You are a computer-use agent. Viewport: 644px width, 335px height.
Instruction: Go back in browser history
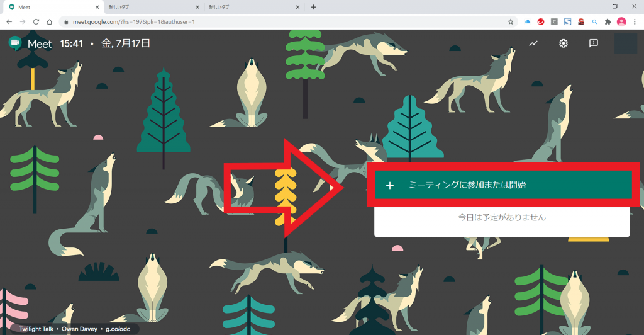[x=9, y=22]
